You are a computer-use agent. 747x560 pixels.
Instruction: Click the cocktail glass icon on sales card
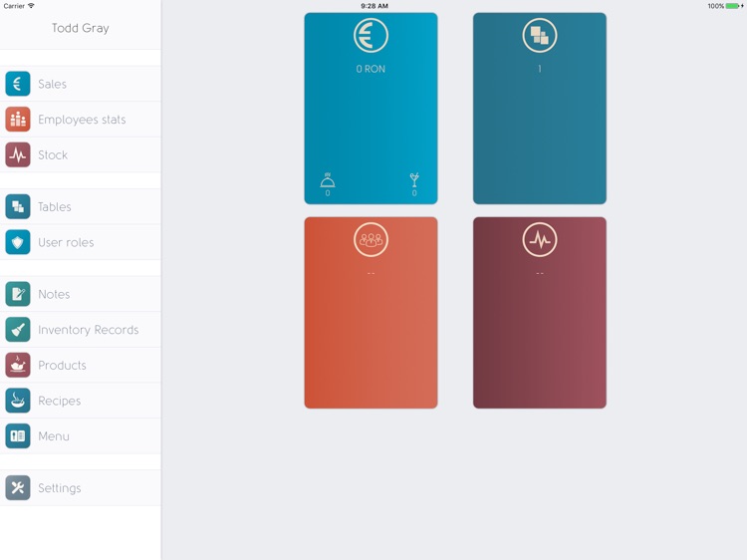414,179
